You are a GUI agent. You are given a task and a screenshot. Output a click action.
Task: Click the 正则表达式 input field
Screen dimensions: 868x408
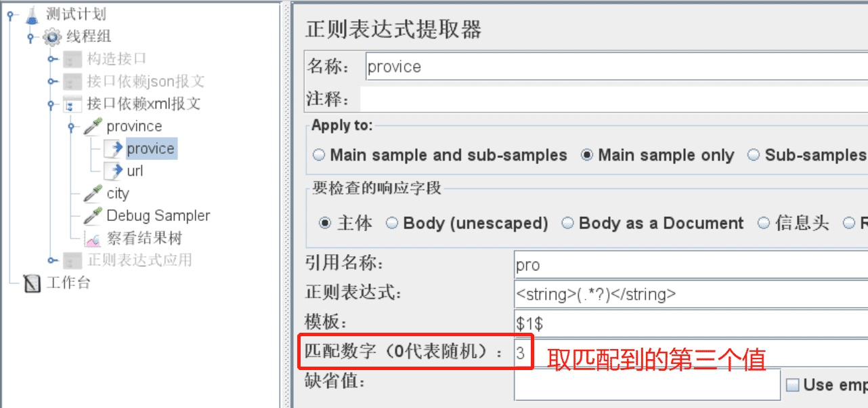691,294
